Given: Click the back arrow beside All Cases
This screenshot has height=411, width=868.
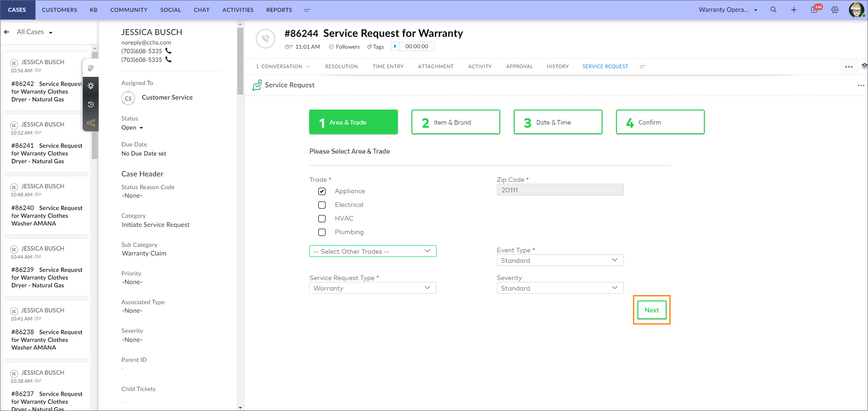Looking at the screenshot, I should 7,32.
